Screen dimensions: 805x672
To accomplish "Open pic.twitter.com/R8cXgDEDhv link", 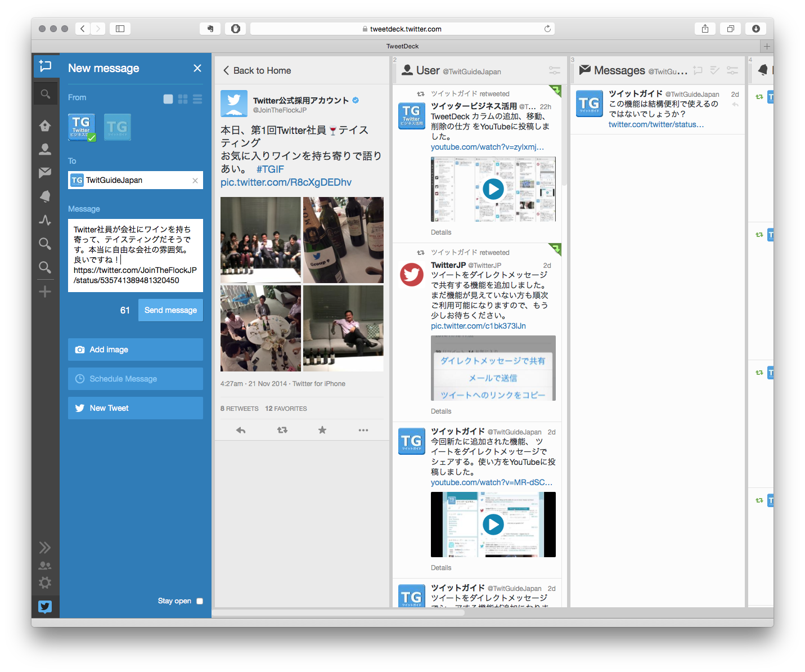I will click(286, 182).
